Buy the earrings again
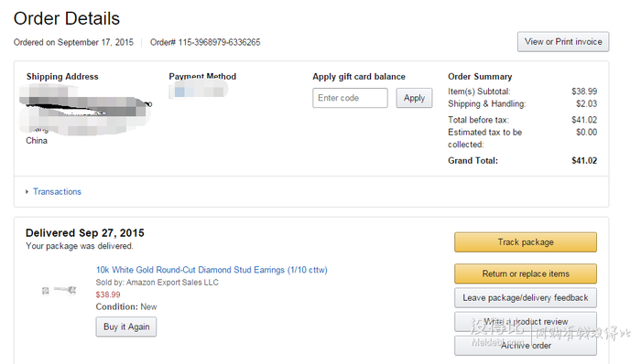 [126, 327]
